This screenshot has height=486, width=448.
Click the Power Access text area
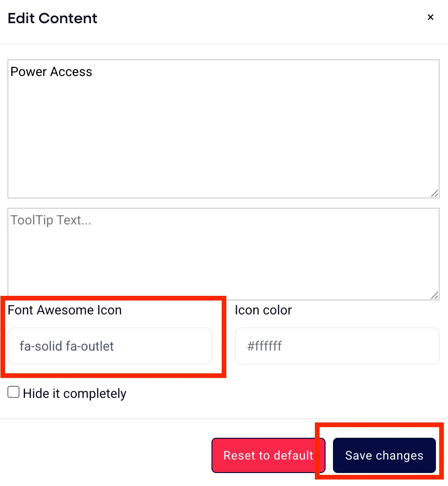coord(224,129)
